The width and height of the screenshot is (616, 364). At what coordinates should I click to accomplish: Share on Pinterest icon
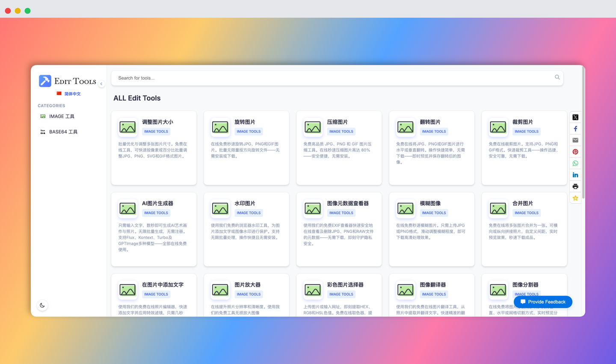(x=575, y=152)
